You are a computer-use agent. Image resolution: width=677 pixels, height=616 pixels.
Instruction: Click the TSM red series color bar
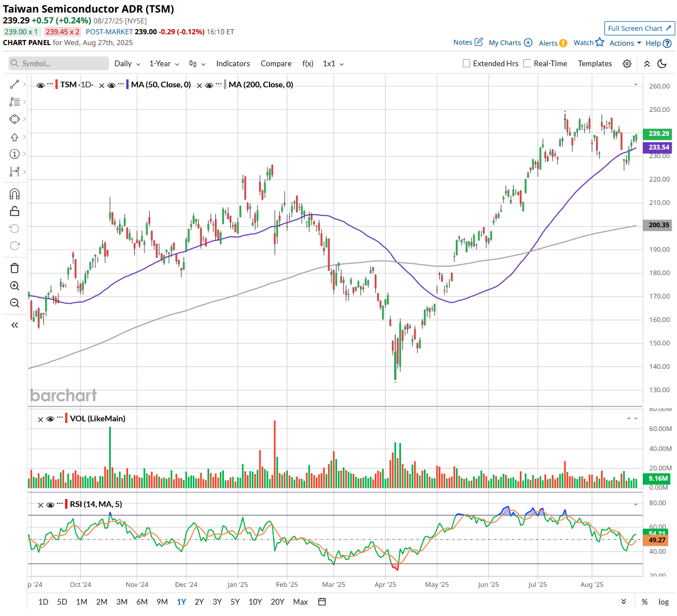pos(57,84)
